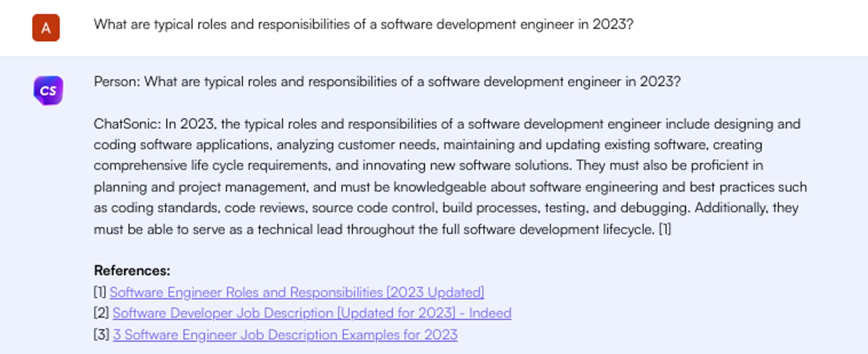Viewport: 868px width, 354px height.
Task: Click the user's question text at the top
Action: pyautogui.click(x=363, y=24)
